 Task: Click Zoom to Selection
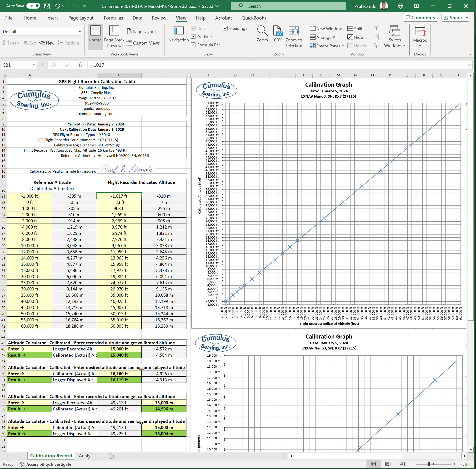[293, 37]
